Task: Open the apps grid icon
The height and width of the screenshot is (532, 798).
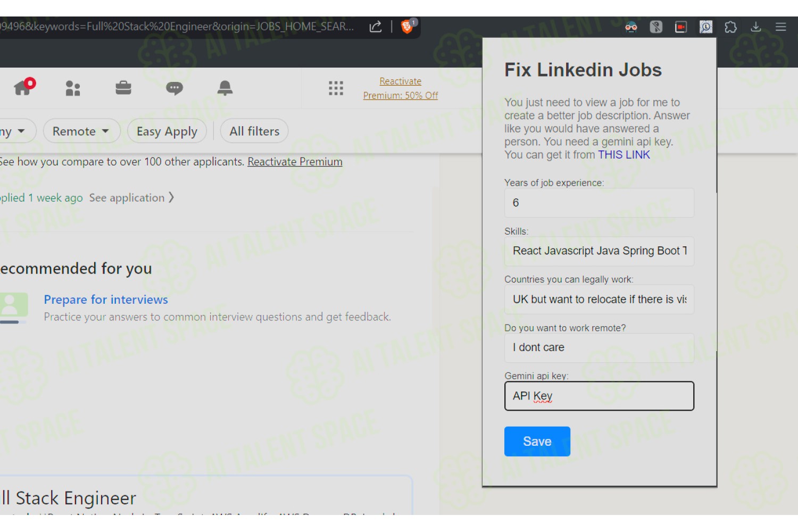Action: pyautogui.click(x=336, y=88)
